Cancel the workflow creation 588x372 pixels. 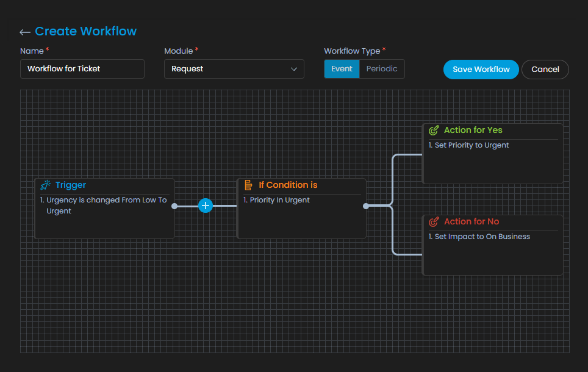pos(545,70)
